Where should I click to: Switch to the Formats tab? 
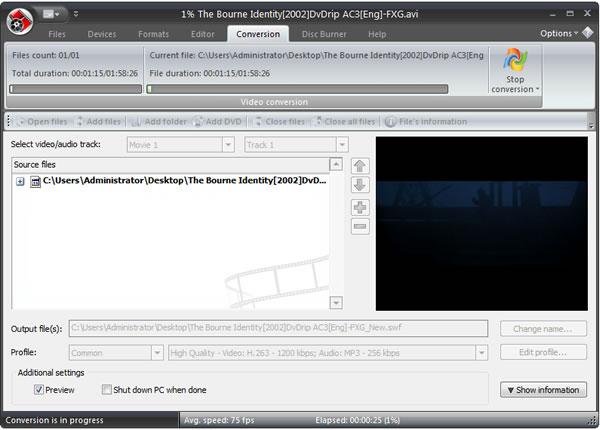tap(153, 34)
